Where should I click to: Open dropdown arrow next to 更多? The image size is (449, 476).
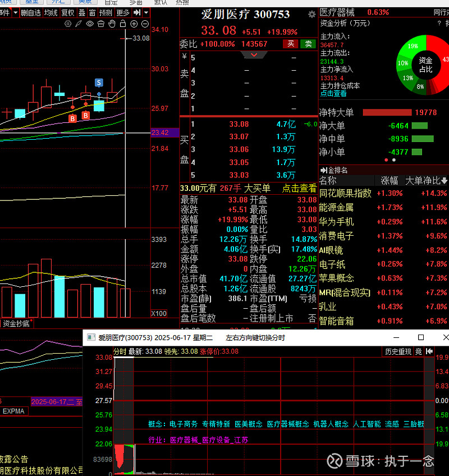click(146, 12)
